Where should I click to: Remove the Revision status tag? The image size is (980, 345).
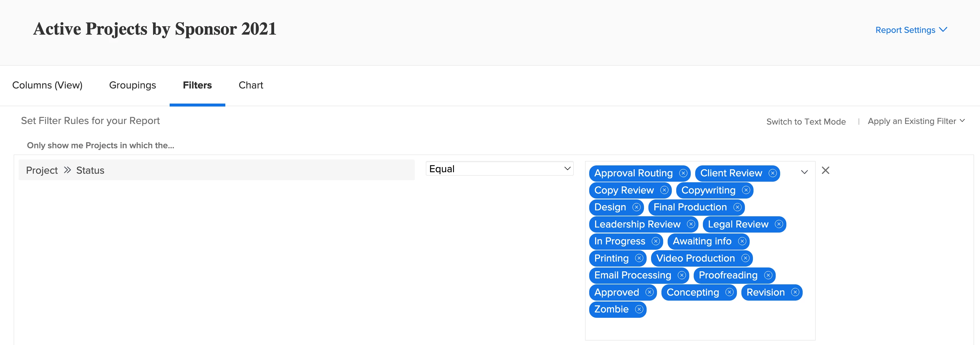point(795,293)
